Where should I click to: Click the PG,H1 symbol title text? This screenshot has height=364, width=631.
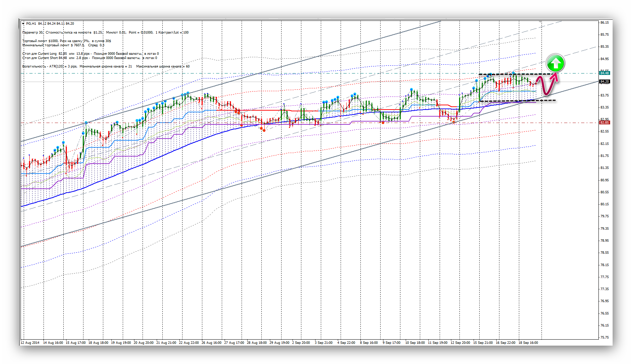click(x=31, y=24)
